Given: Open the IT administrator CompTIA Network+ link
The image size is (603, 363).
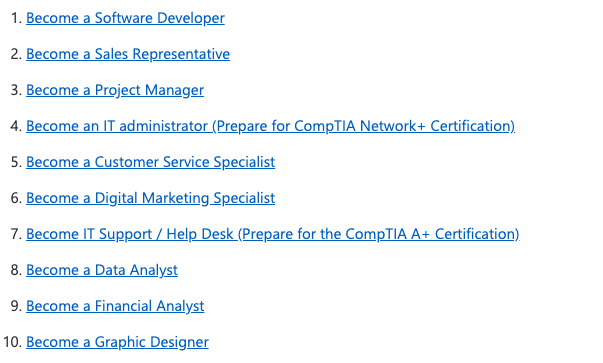Looking at the screenshot, I should (270, 126).
